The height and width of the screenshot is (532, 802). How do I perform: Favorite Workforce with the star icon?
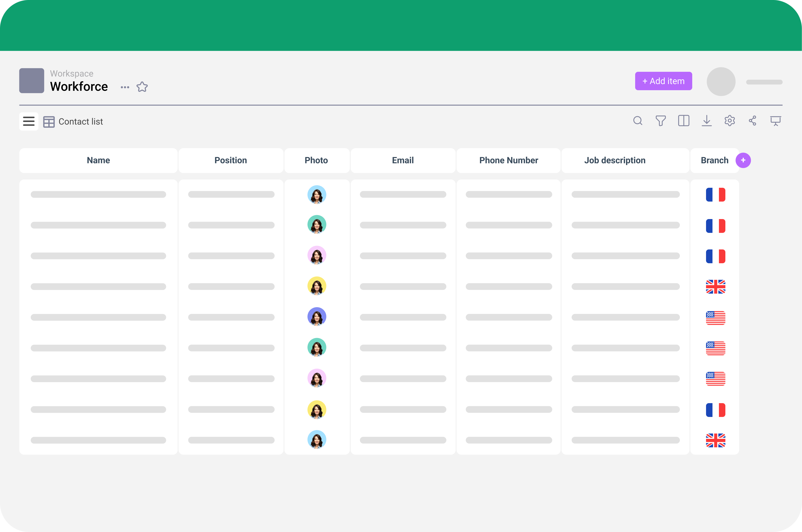point(142,87)
